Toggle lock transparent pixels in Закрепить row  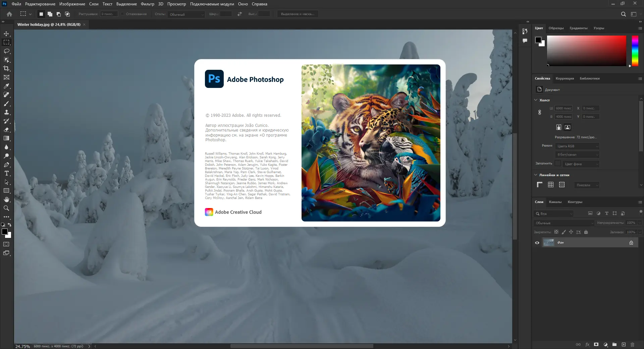556,232
